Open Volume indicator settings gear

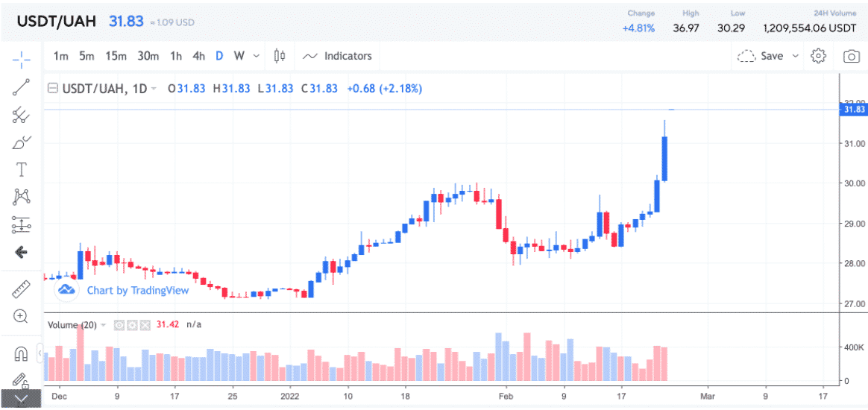[x=132, y=325]
